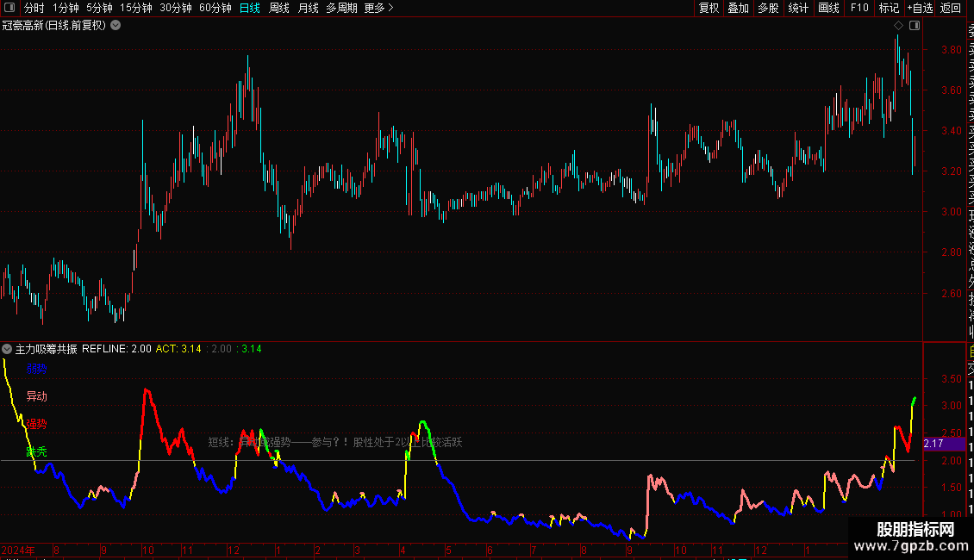
Task: Click the panel layout icon left of 分时
Action: [x=9, y=8]
